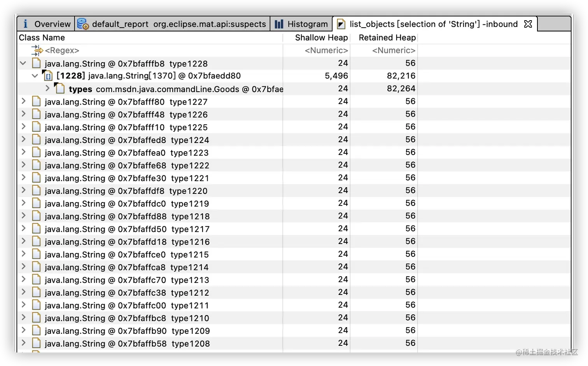The height and width of the screenshot is (366, 588).
Task: Switch to the Overview tab
Action: (45, 24)
